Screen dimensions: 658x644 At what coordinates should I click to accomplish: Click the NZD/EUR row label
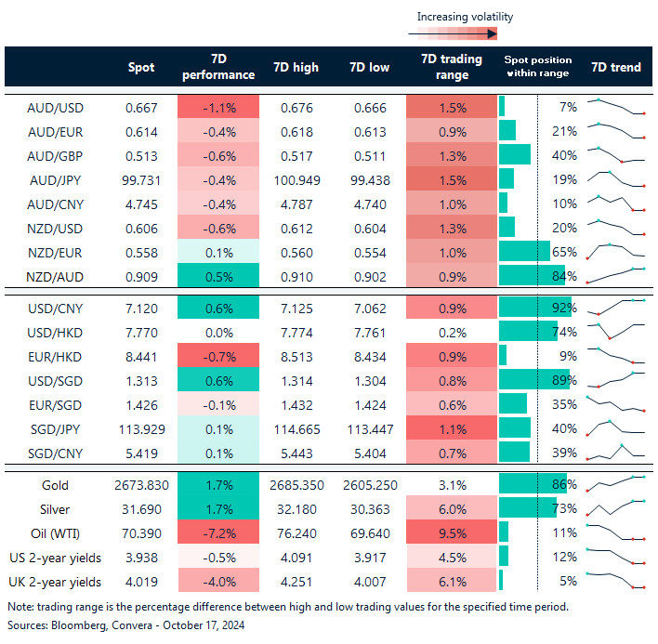tap(55, 254)
